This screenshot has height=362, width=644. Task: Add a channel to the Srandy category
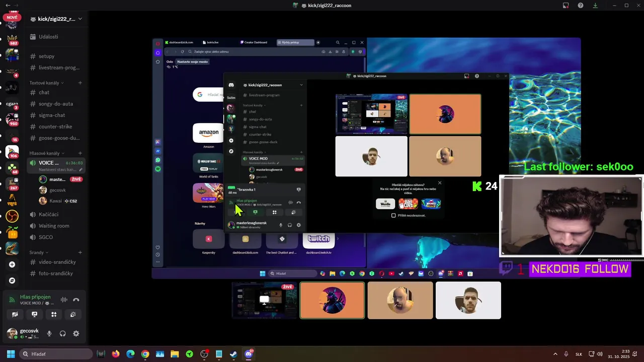80,252
